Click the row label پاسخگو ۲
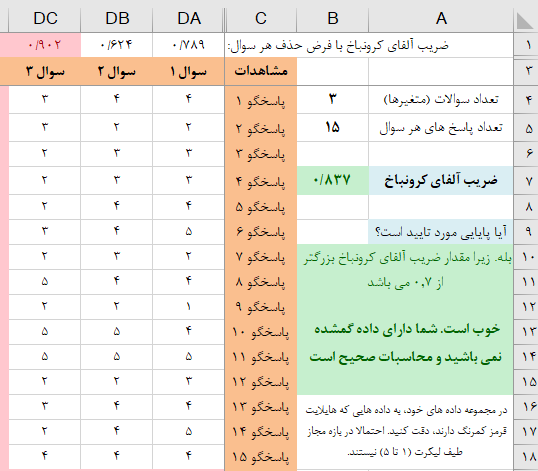Viewport: 538px width, 471px height. click(261, 129)
